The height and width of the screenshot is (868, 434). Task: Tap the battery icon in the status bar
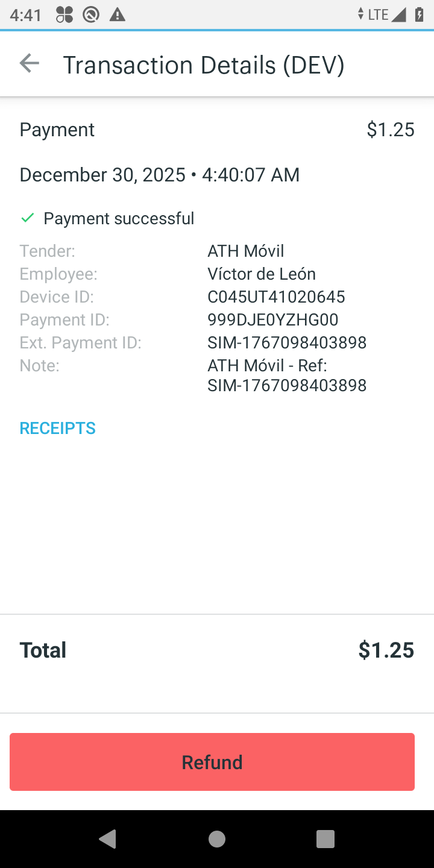coord(420,14)
